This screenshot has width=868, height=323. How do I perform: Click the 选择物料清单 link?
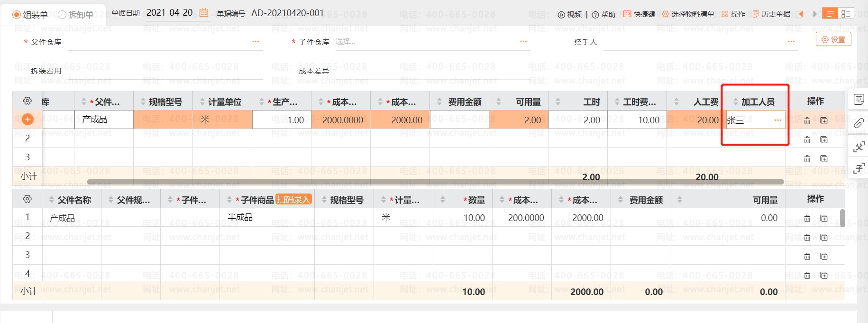[x=688, y=14]
